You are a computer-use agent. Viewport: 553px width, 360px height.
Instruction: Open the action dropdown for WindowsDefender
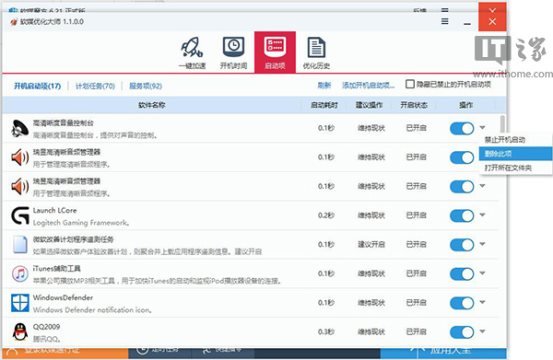[482, 302]
